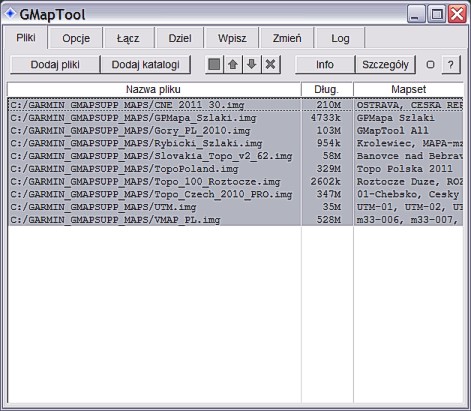The height and width of the screenshot is (411, 471).
Task: Switch to the Opcje tab
Action: [x=76, y=38]
